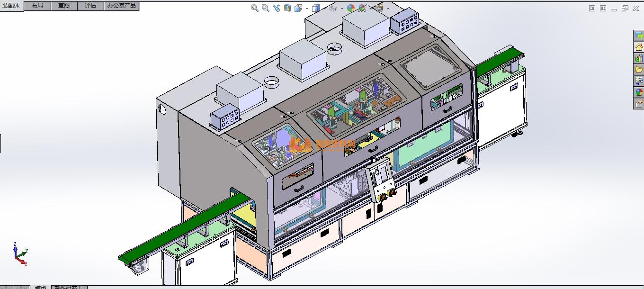Open the 草图 tab
The image size is (644, 289).
point(64,6)
